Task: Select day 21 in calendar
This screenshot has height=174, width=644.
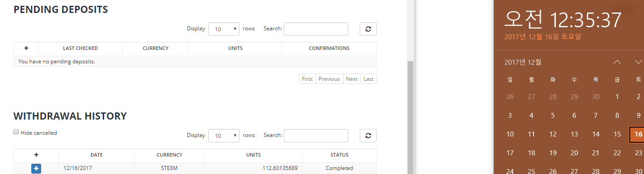Action: tap(596, 153)
